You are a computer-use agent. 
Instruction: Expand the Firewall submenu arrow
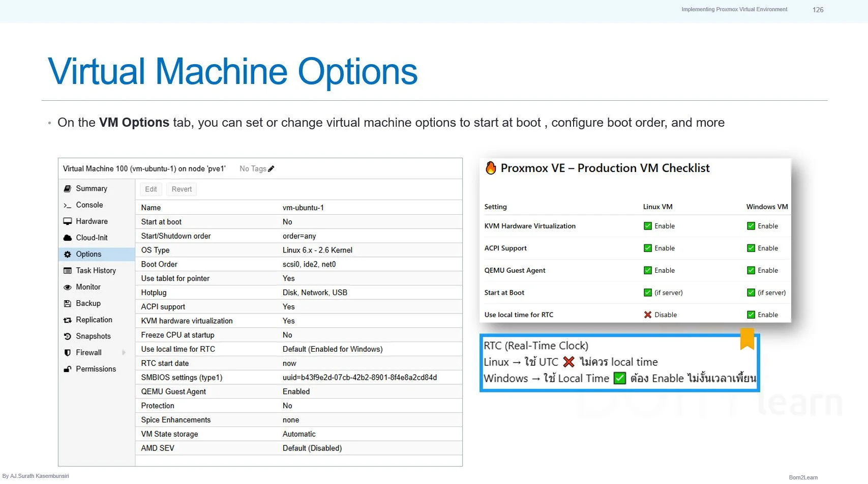point(124,353)
